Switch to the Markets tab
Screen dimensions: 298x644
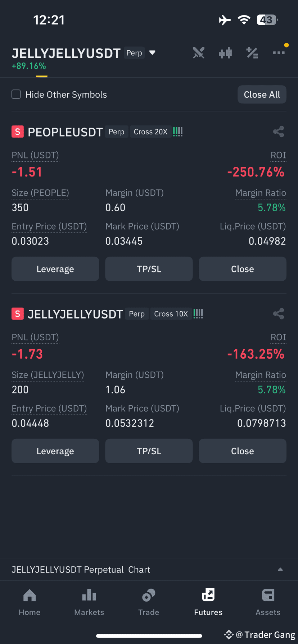pos(89,602)
